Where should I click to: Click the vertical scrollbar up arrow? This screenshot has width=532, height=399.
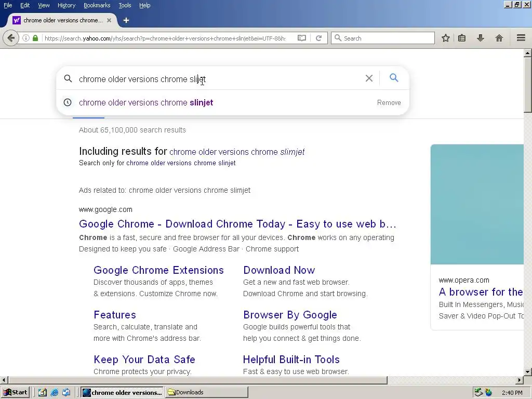click(x=527, y=53)
